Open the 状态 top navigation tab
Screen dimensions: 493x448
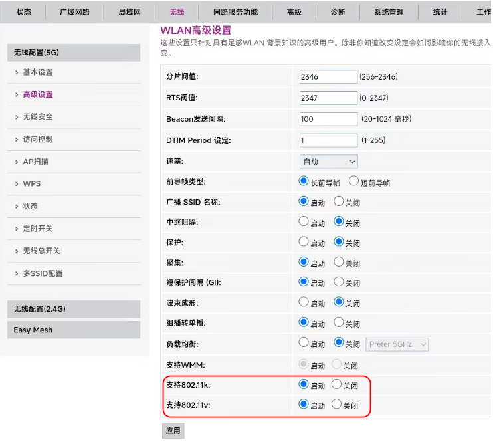[23, 12]
